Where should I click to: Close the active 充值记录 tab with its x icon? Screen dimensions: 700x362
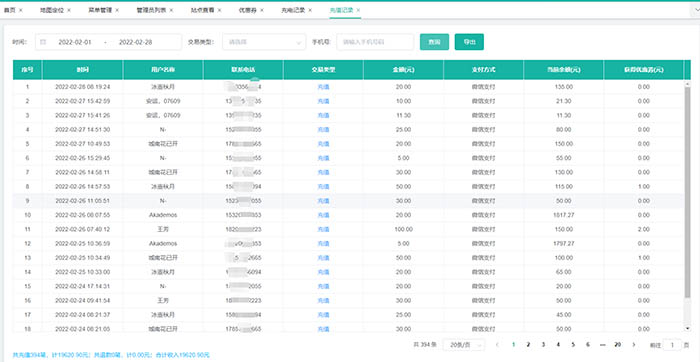coord(358,10)
